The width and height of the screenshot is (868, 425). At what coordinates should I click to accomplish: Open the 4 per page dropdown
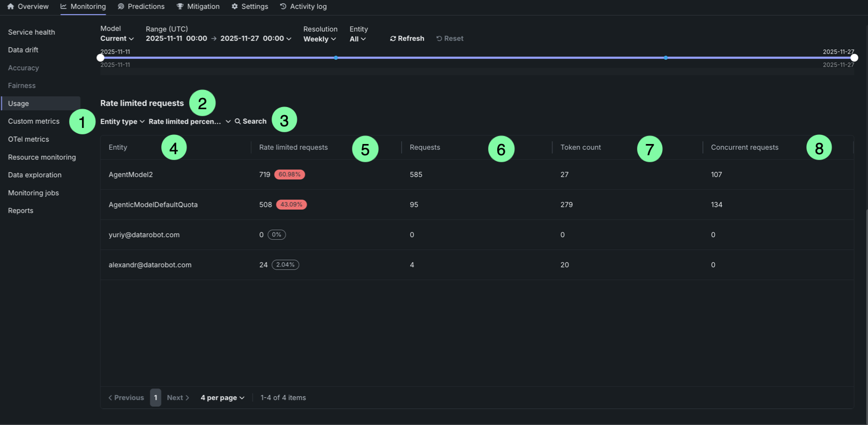pos(222,398)
